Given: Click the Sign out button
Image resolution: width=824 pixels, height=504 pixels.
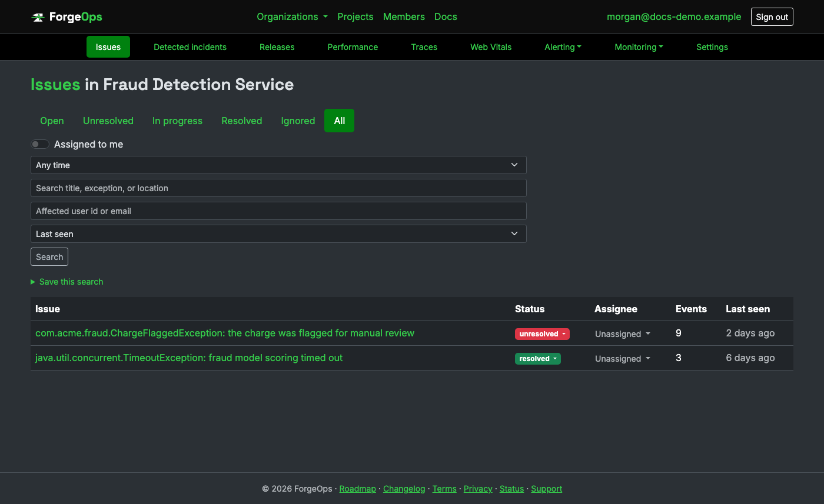Looking at the screenshot, I should (x=772, y=17).
